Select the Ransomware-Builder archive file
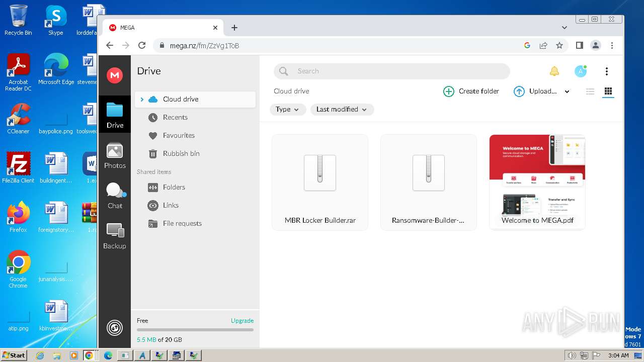Viewport: 644px width, 362px height. (x=429, y=183)
